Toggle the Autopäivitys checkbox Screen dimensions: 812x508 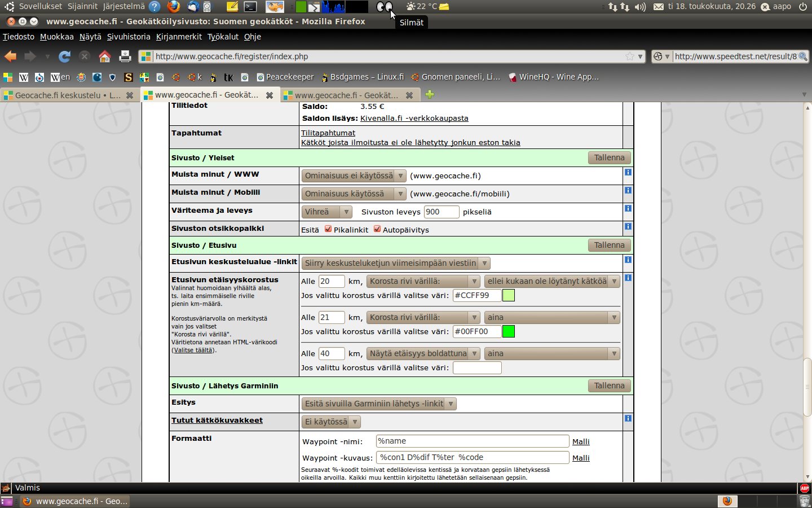tap(377, 229)
